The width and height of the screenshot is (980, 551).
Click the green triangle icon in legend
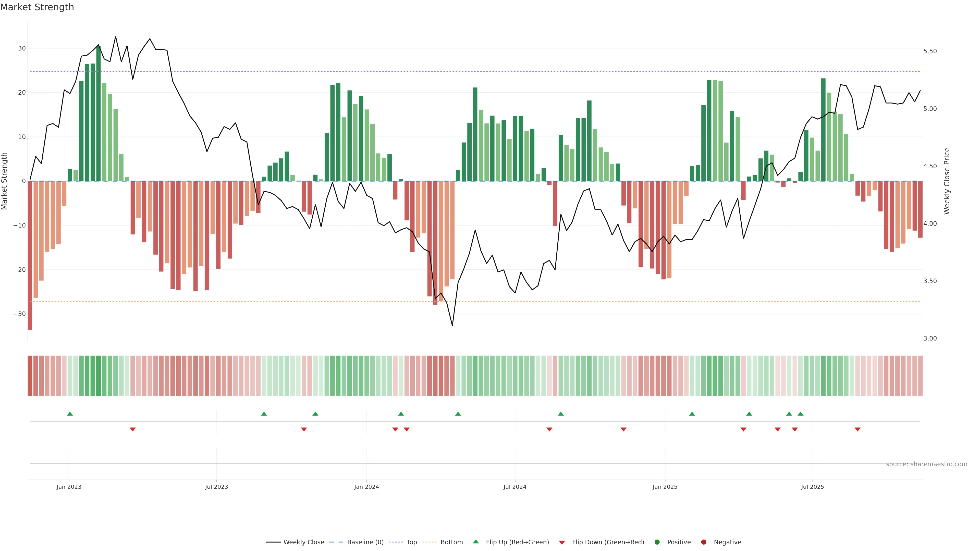pyautogui.click(x=475, y=542)
